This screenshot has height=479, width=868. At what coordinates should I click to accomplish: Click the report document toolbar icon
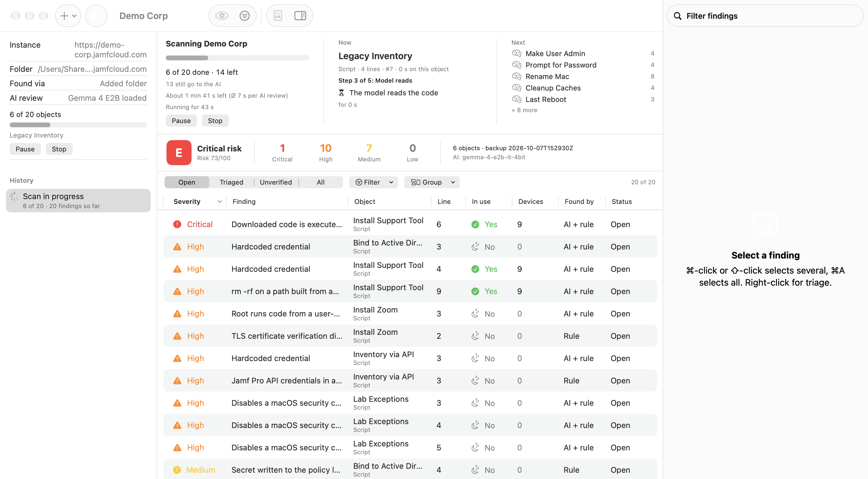(278, 15)
